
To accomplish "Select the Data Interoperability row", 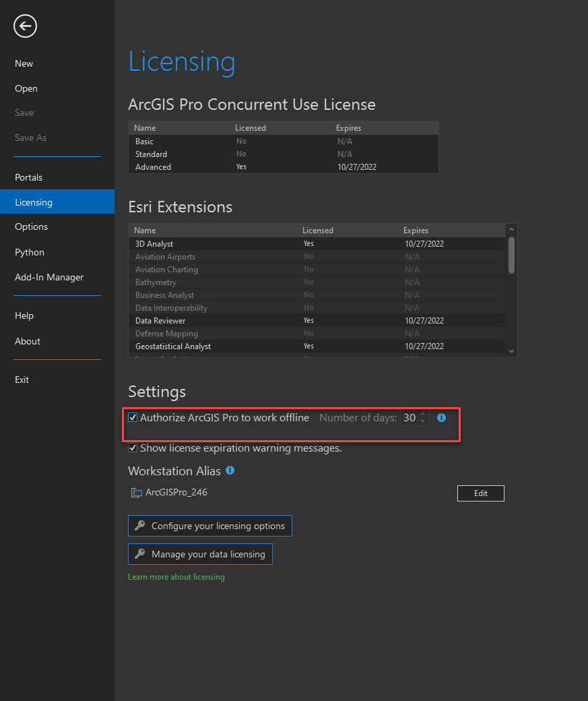I will 317,307.
